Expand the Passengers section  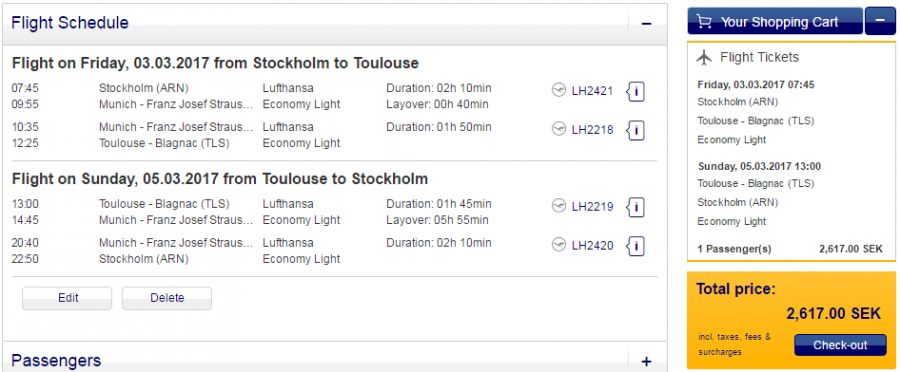pyautogui.click(x=646, y=361)
